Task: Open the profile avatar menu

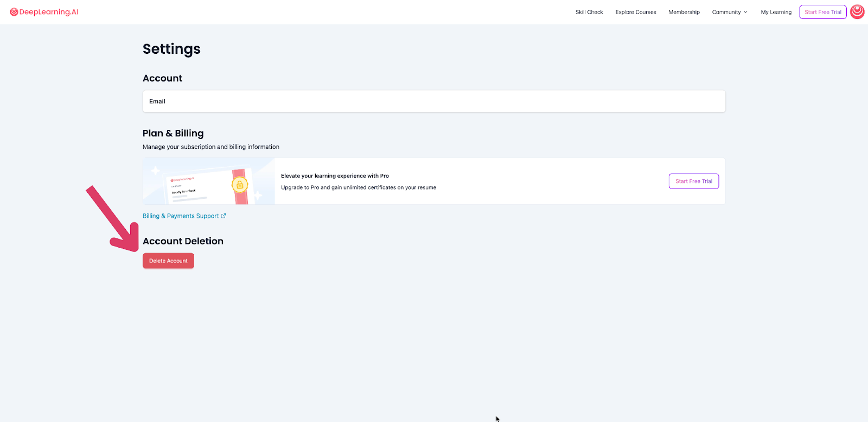Action: pyautogui.click(x=857, y=11)
